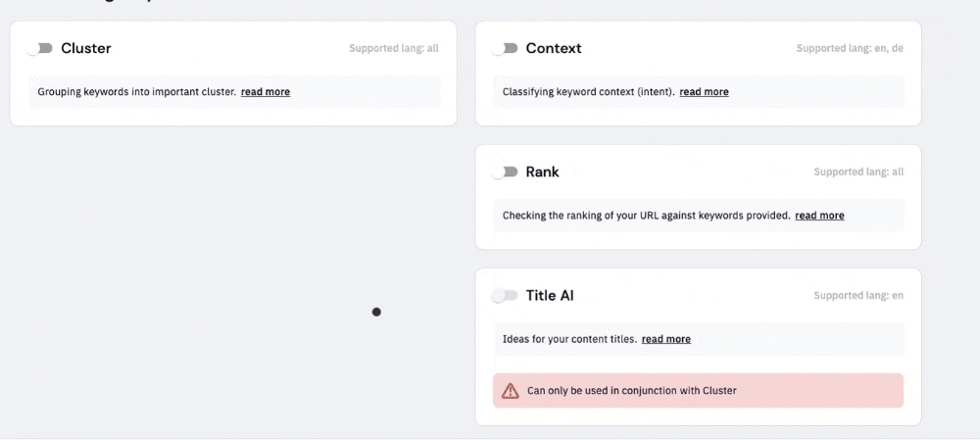
Task: Open read more link for Cluster
Action: pyautogui.click(x=266, y=92)
